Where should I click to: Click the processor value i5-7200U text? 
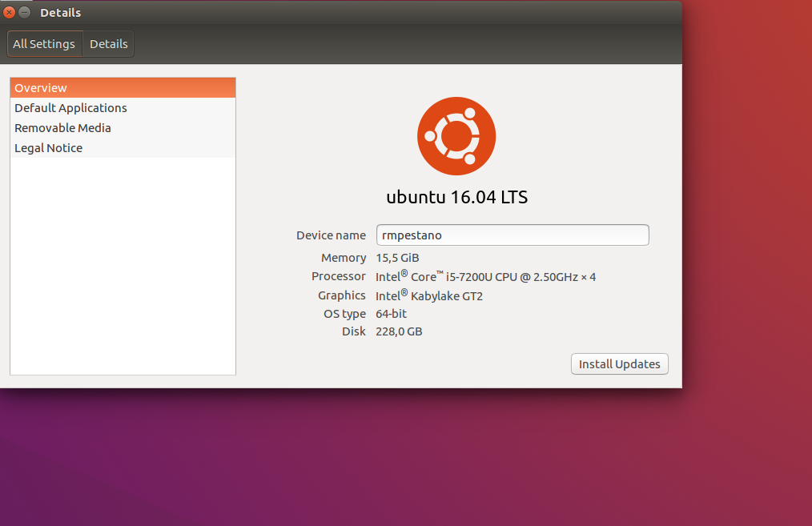point(486,276)
